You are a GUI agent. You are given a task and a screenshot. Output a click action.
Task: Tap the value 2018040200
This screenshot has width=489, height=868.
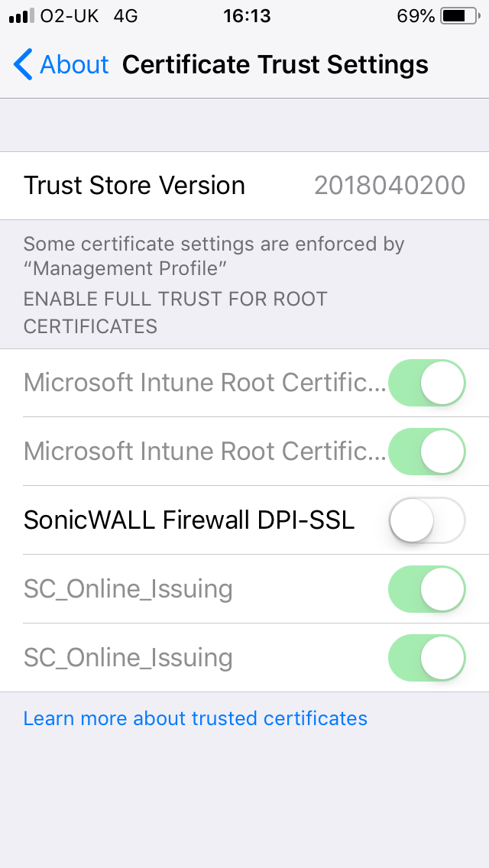click(390, 186)
